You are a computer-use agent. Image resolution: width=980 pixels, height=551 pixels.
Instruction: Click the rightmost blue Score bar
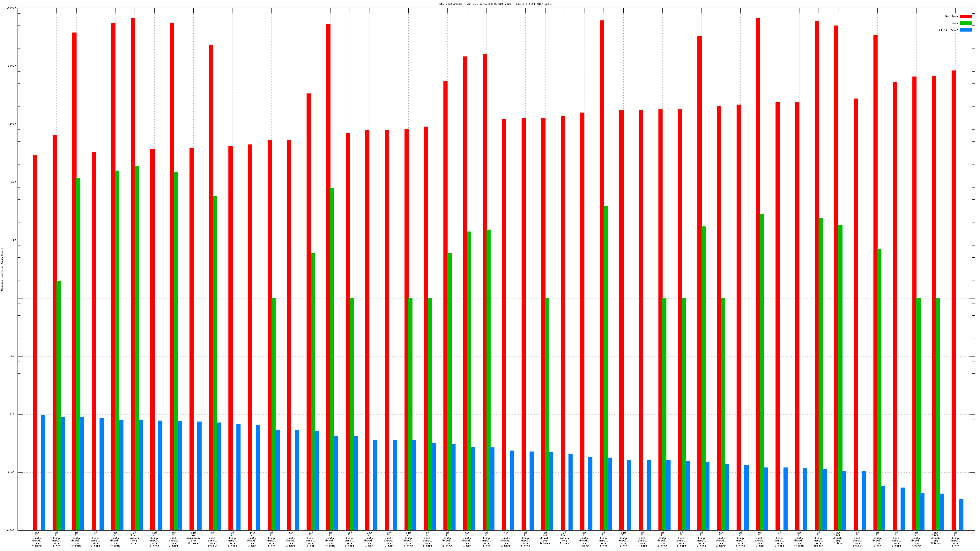coord(961,515)
